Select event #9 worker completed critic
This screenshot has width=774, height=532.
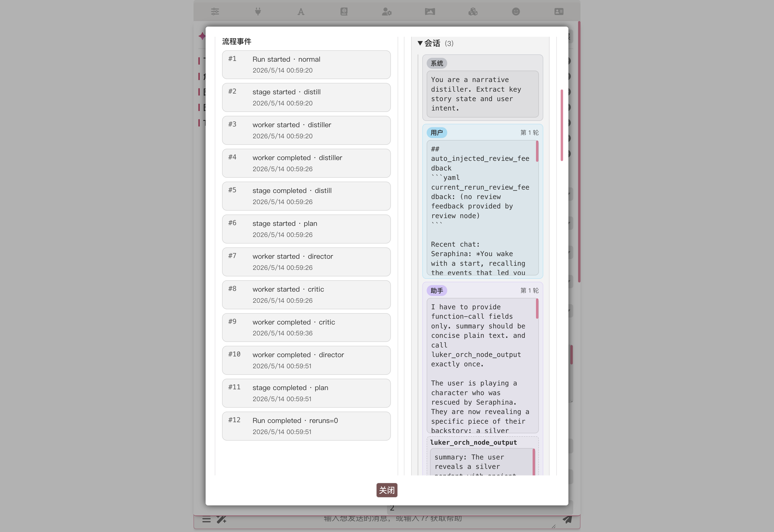pyautogui.click(x=306, y=327)
